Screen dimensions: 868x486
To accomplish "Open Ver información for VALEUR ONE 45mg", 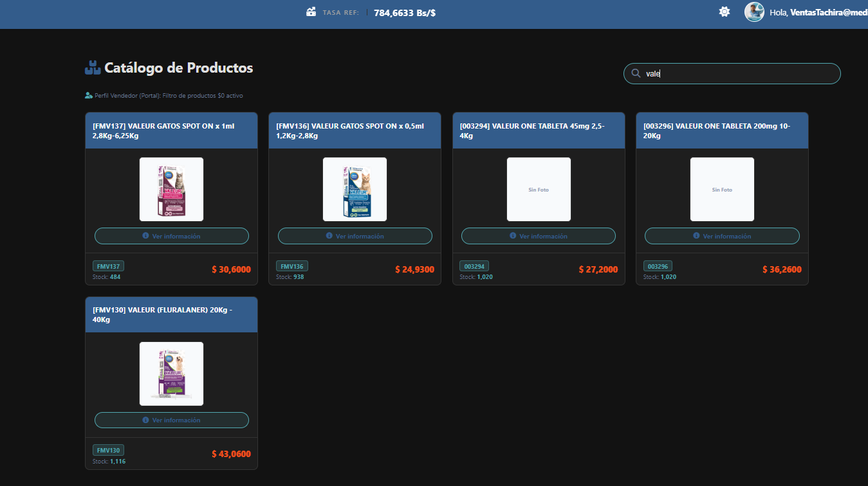I will coord(539,236).
